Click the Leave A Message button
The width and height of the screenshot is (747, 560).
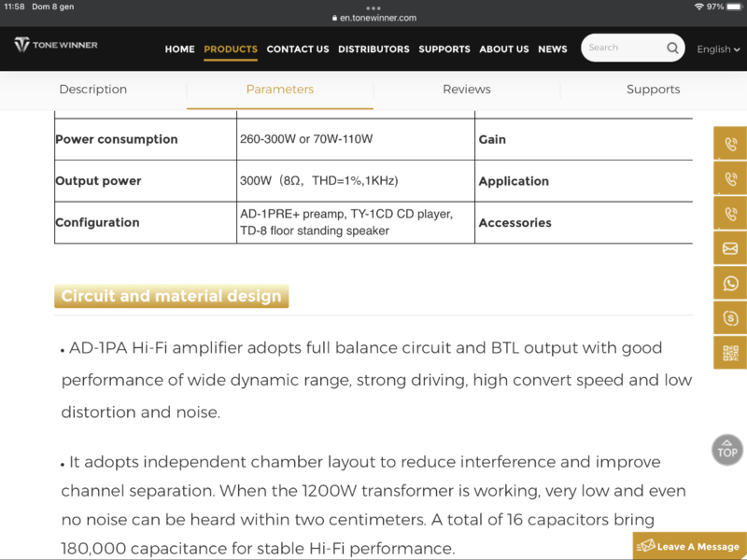click(690, 546)
